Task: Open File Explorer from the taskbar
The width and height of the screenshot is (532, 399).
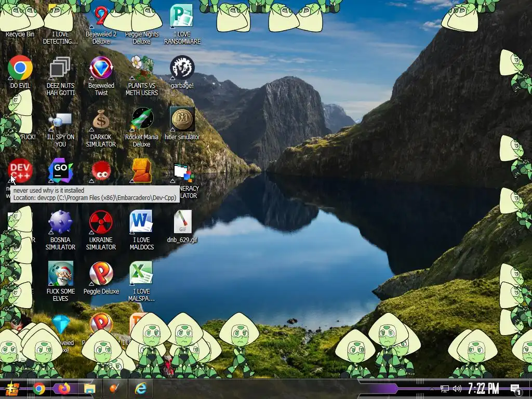Action: click(x=89, y=389)
